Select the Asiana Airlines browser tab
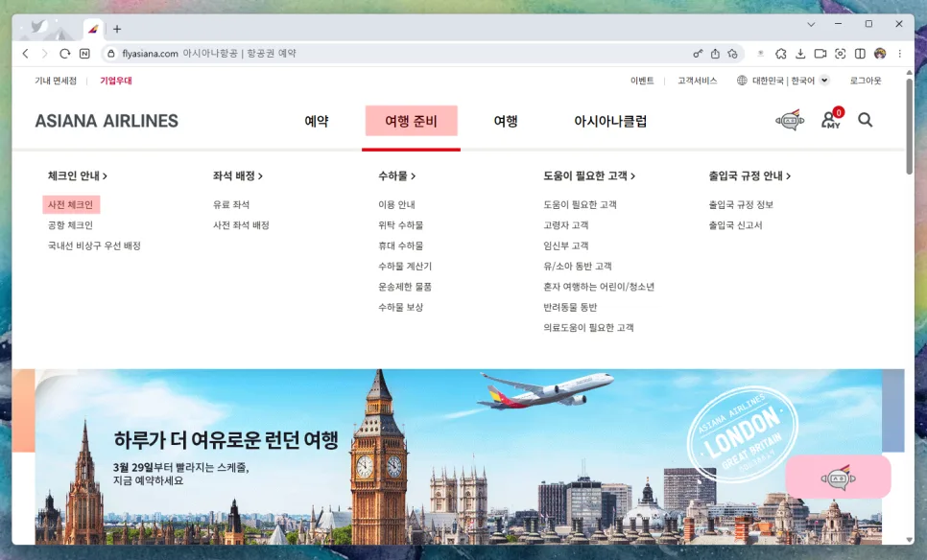Screen dimensions: 927x560 (x=93, y=29)
